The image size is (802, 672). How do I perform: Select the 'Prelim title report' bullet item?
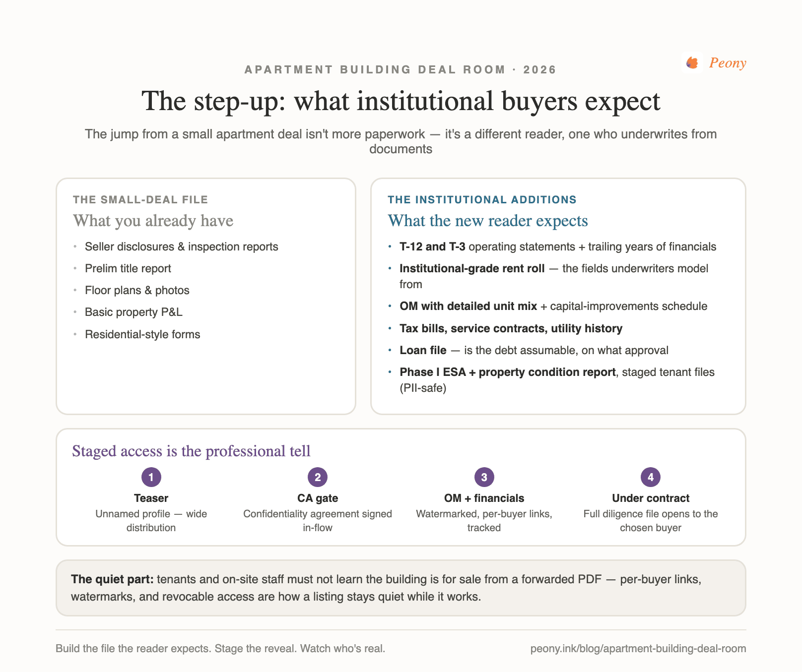[x=128, y=268]
